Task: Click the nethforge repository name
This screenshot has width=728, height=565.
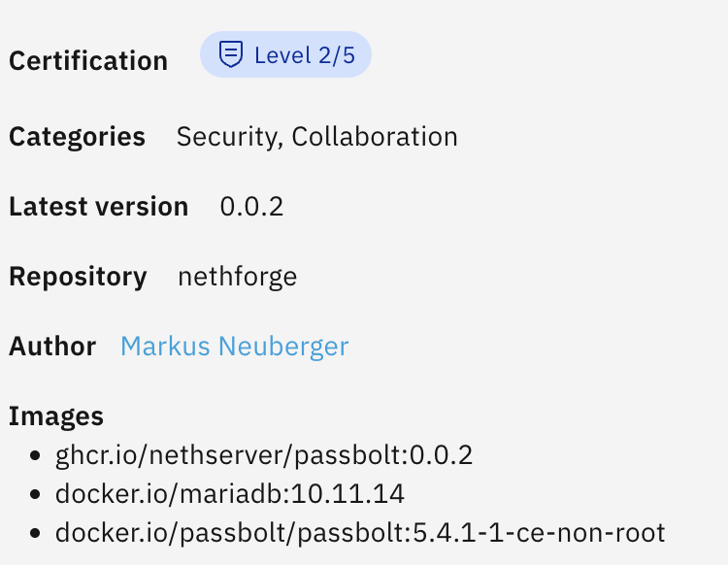Action: pyautogui.click(x=237, y=277)
